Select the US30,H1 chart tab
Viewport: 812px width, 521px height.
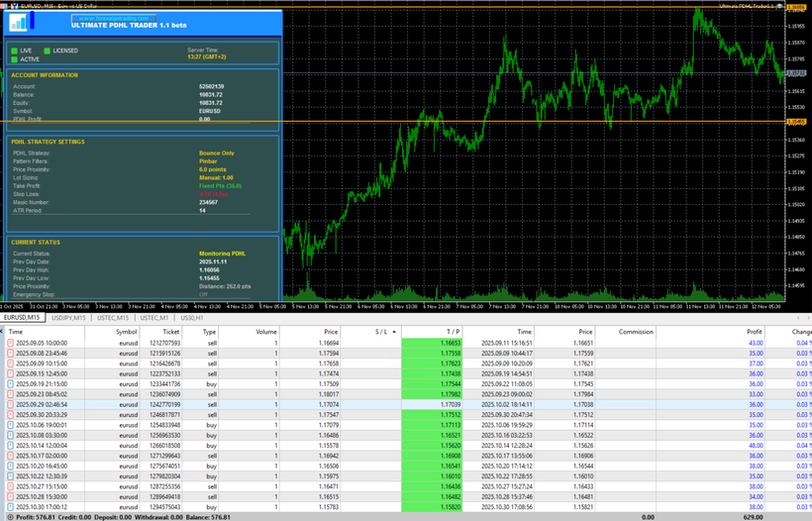point(191,318)
